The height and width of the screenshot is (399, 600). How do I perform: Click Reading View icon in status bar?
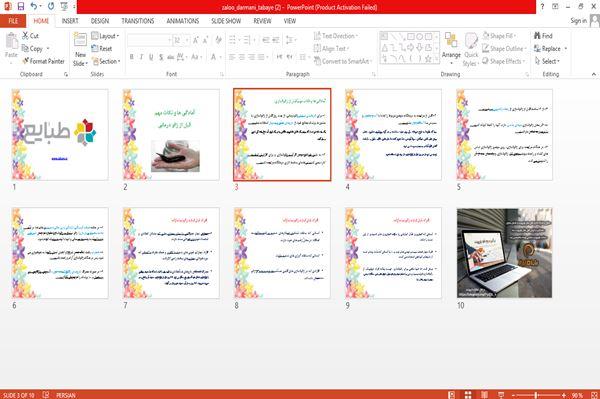(x=484, y=395)
